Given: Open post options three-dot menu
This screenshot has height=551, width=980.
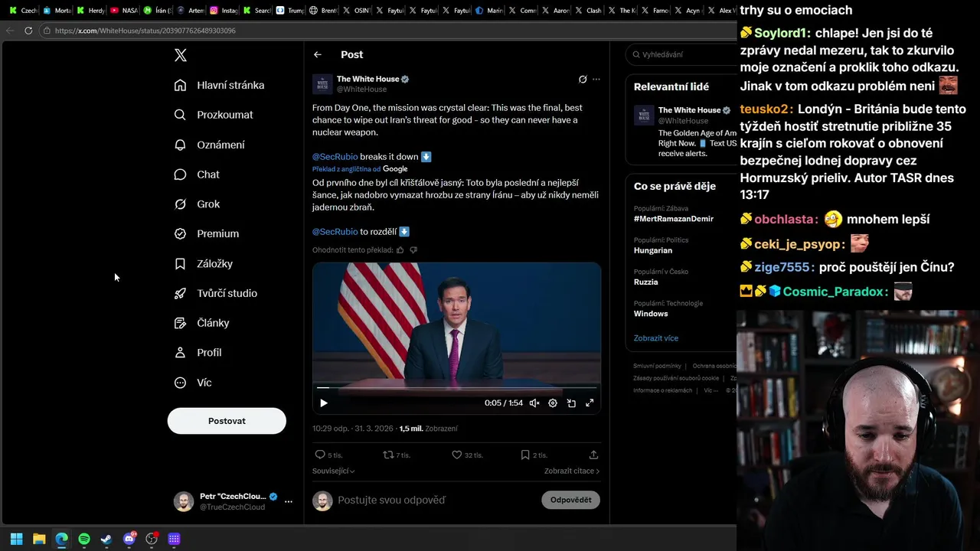Looking at the screenshot, I should pyautogui.click(x=596, y=79).
